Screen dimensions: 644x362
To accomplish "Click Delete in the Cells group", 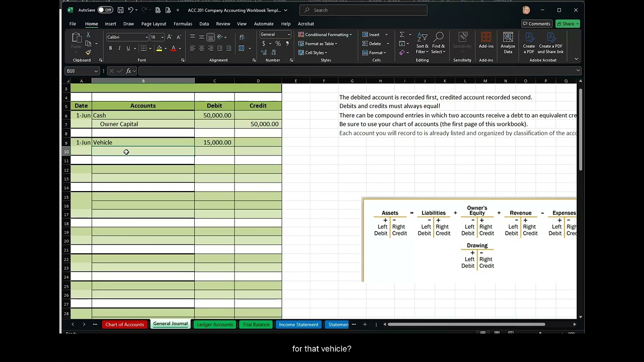I will tap(375, 44).
